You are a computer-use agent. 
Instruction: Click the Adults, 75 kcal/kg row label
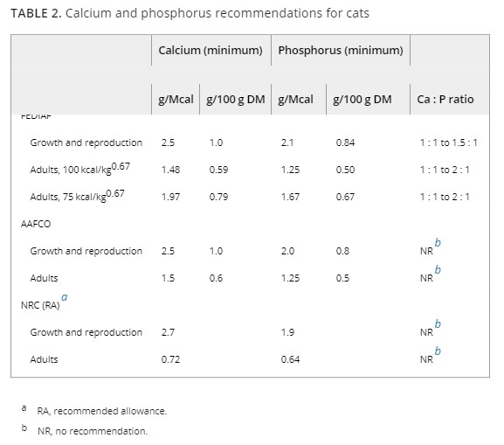point(77,196)
